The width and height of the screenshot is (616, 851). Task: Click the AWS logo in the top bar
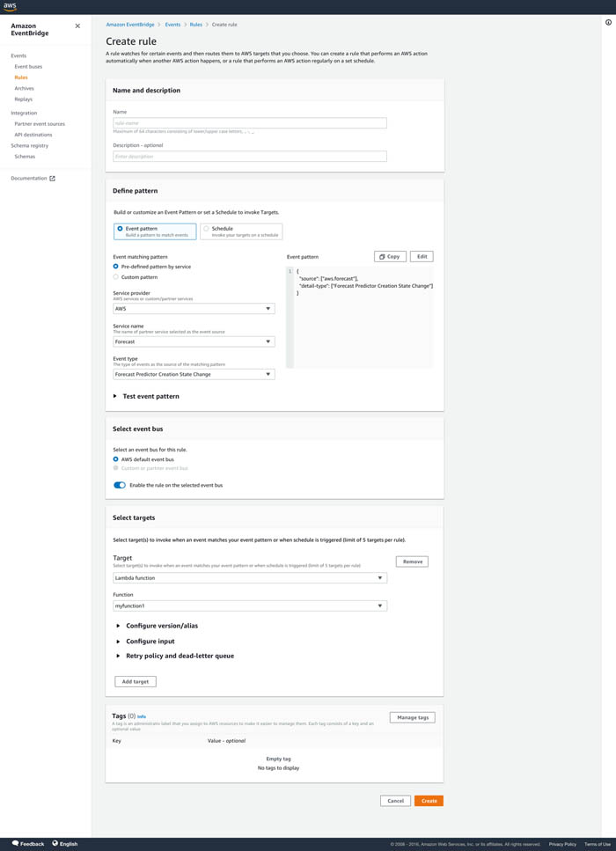coord(10,7)
